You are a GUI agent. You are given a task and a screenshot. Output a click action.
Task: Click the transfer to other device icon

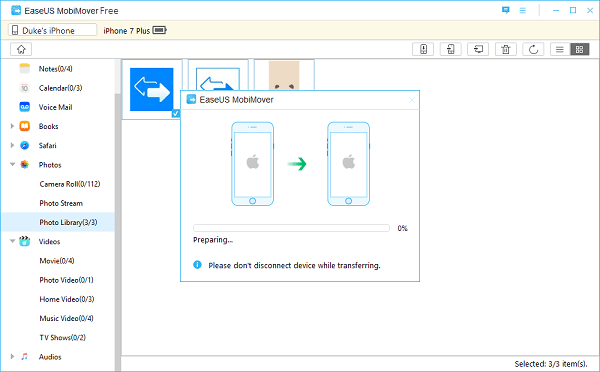(450, 49)
